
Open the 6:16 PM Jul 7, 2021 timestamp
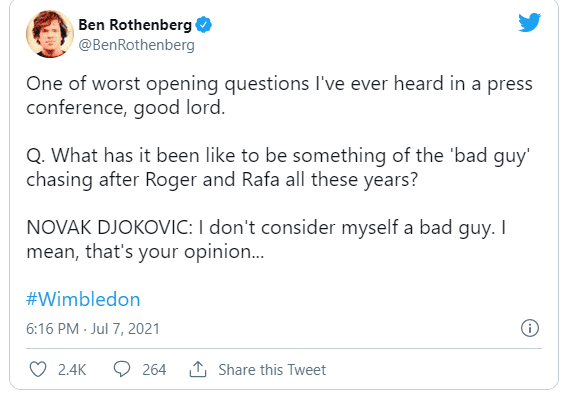coord(93,329)
